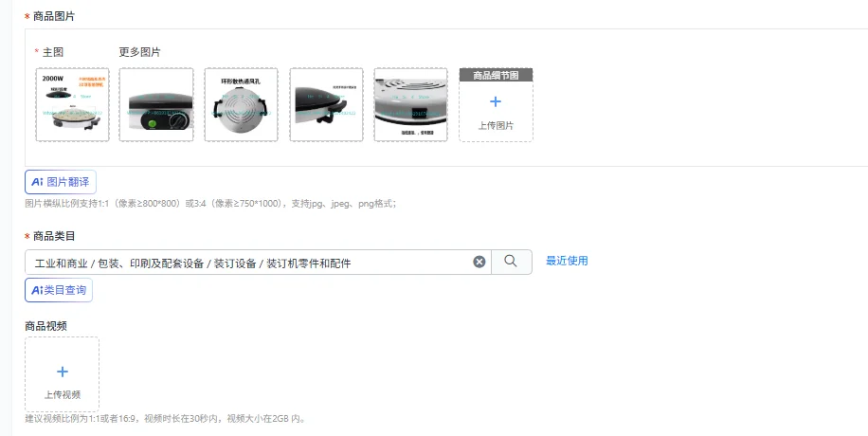Click the 商品视频 section heading
This screenshot has height=436, width=868.
point(45,326)
